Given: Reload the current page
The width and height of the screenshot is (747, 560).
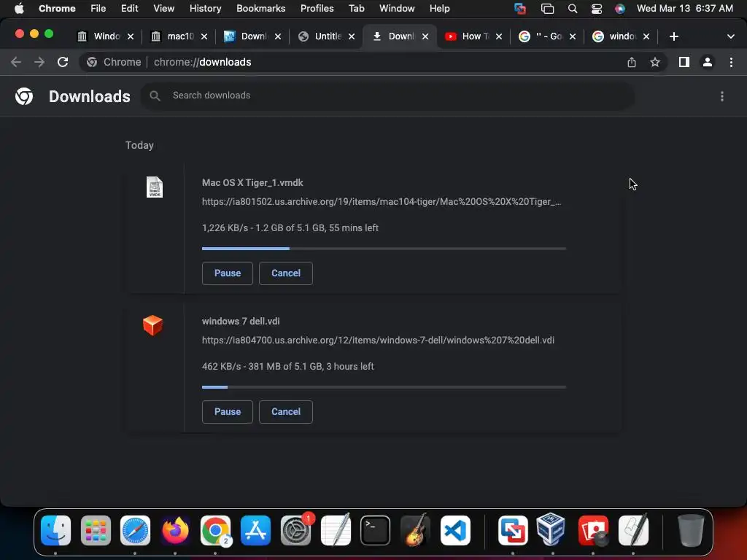Looking at the screenshot, I should point(63,62).
